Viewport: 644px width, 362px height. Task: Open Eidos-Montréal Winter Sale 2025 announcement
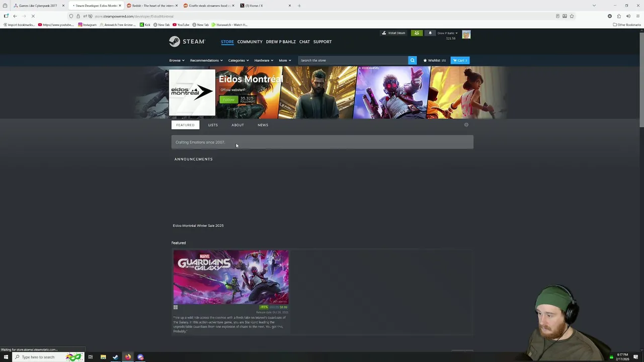198,226
